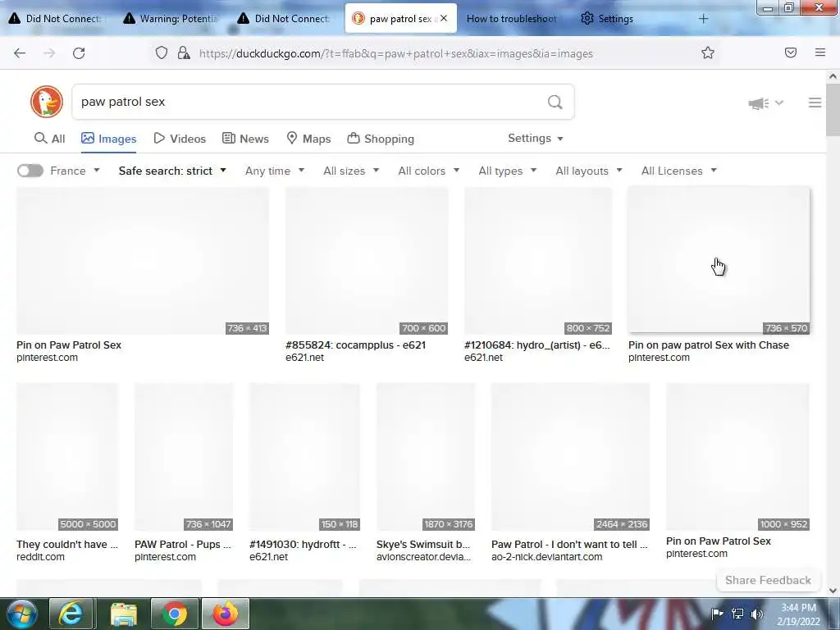Open the Firefox application menu
The height and width of the screenshot is (630, 840).
(x=820, y=52)
